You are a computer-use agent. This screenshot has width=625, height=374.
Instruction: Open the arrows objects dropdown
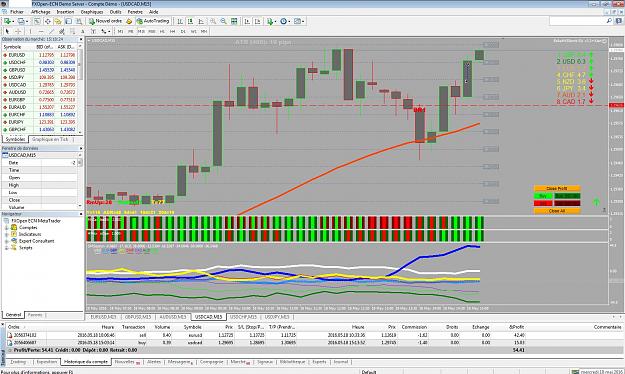(x=105, y=31)
